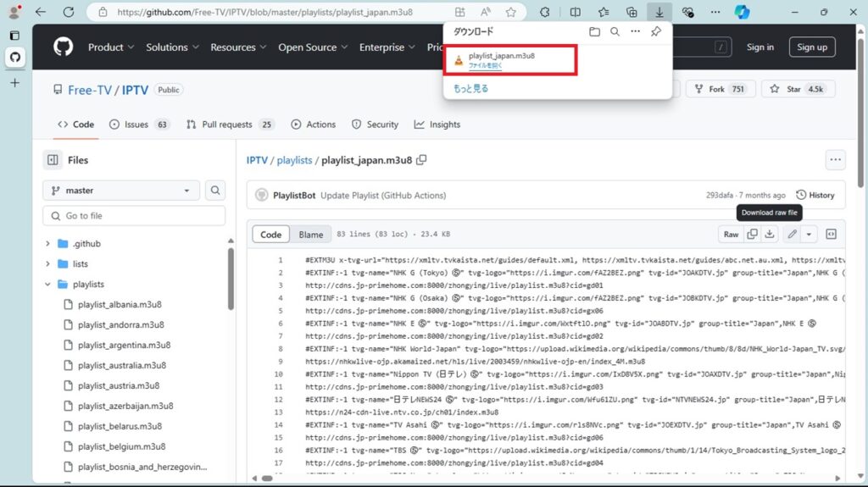Open the Actions tab

314,125
